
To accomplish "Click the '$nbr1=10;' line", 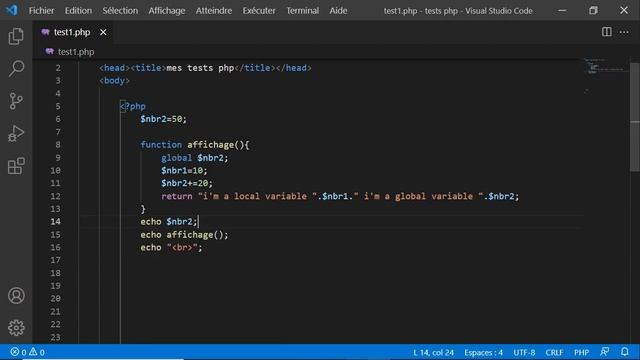I will (x=184, y=171).
